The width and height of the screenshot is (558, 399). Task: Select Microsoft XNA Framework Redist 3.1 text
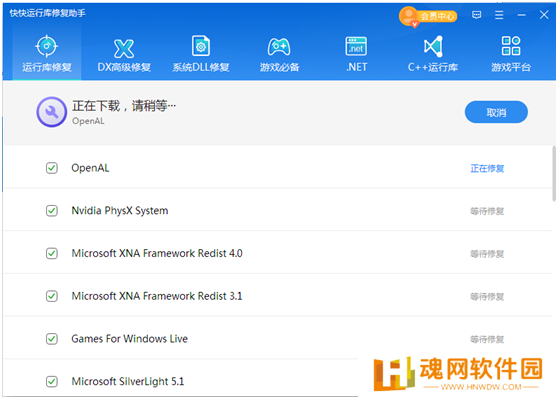[157, 296]
